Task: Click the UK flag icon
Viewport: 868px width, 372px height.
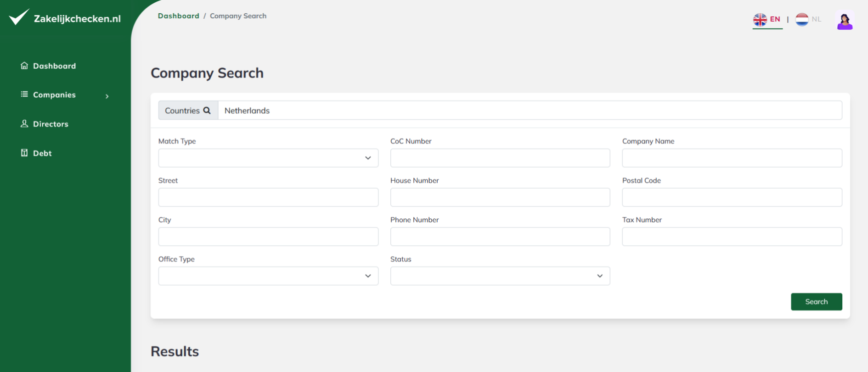Action: 760,20
